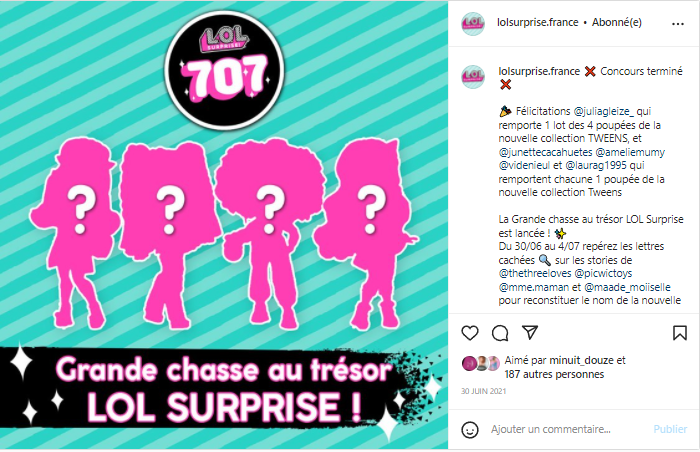Click lolsurprise.france header profile avatar
The image size is (700, 452).
[473, 24]
